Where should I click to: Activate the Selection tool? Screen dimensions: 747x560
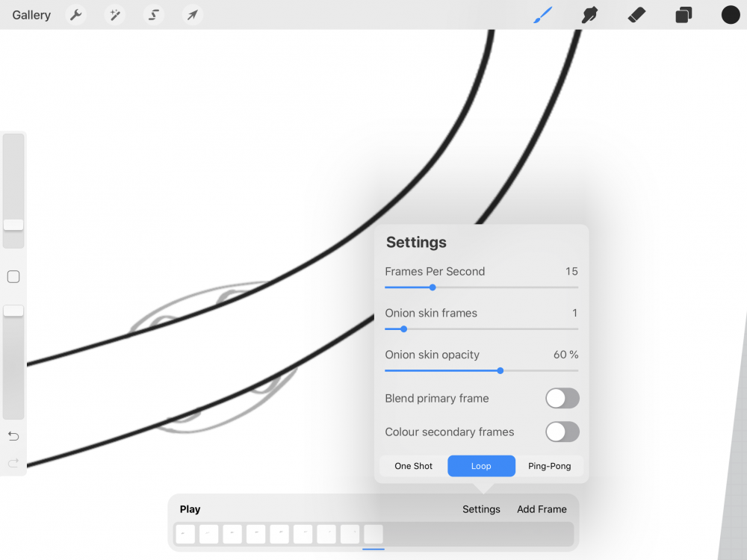pos(154,15)
